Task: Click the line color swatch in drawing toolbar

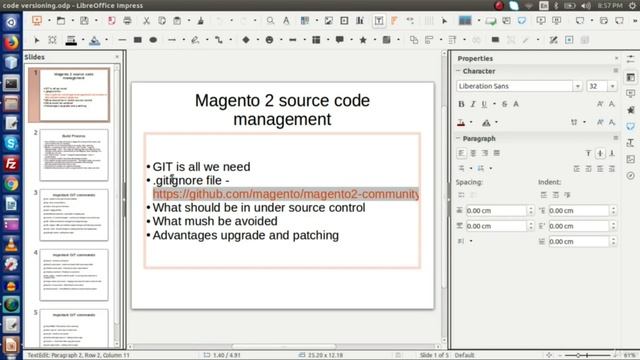Action: (71, 40)
